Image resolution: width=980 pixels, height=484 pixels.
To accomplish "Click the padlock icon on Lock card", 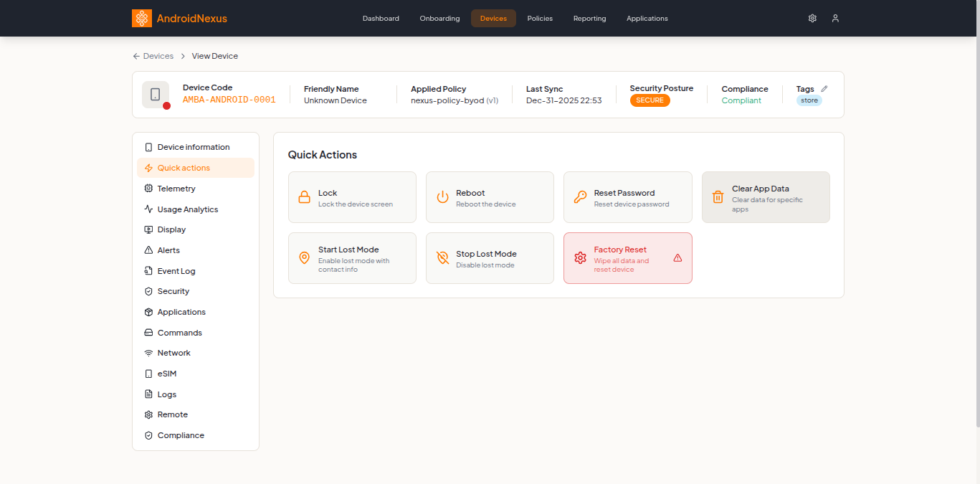I will (x=304, y=197).
